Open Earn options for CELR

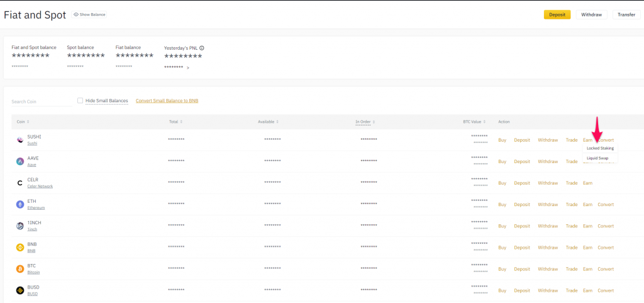[587, 183]
